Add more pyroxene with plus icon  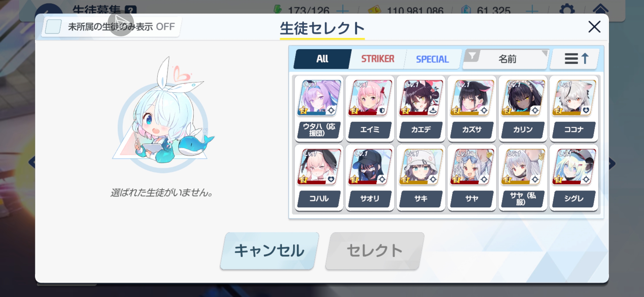click(x=532, y=10)
